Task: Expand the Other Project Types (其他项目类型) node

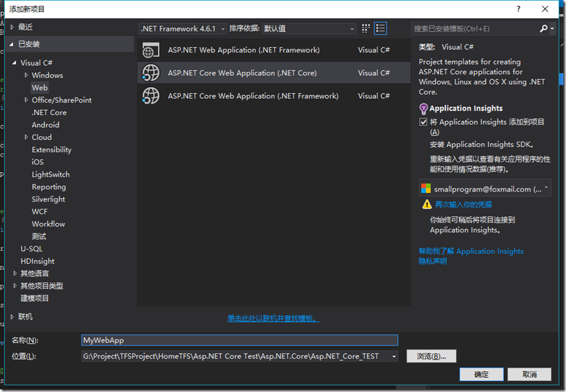Action: [x=15, y=285]
